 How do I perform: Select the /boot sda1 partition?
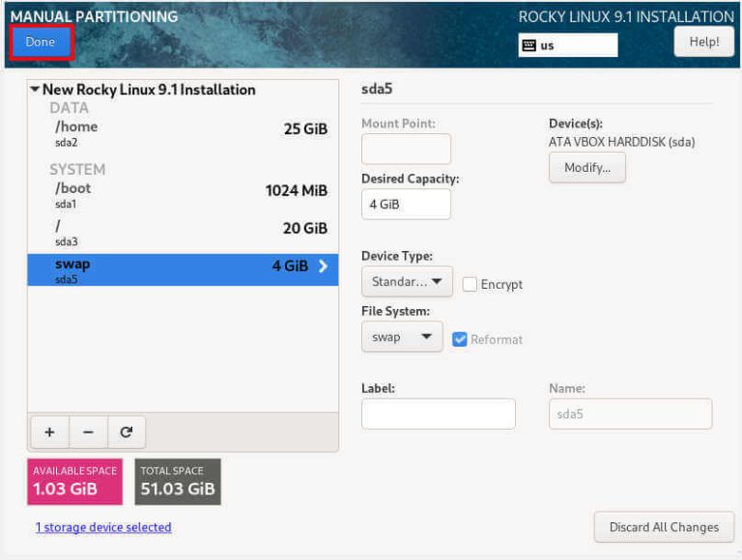pyautogui.click(x=182, y=195)
